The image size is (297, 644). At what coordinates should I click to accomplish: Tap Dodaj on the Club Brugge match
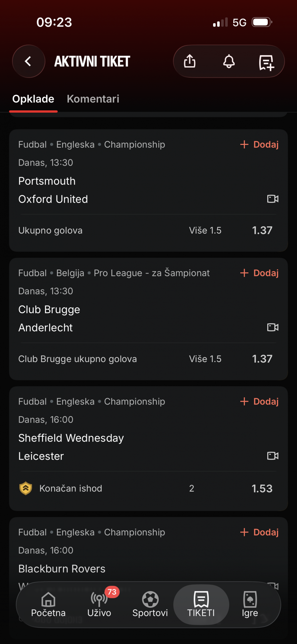(260, 273)
